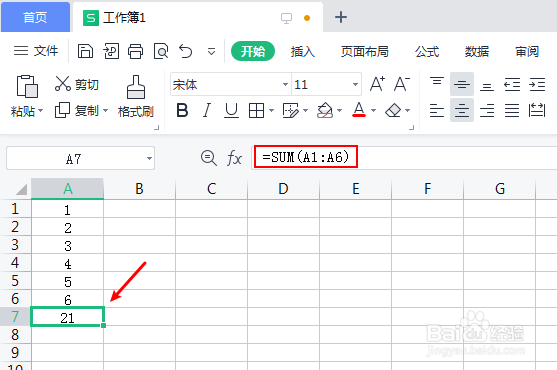Viewport: 557px width, 370px height.
Task: Add a new tab with plus button
Action: [x=341, y=17]
